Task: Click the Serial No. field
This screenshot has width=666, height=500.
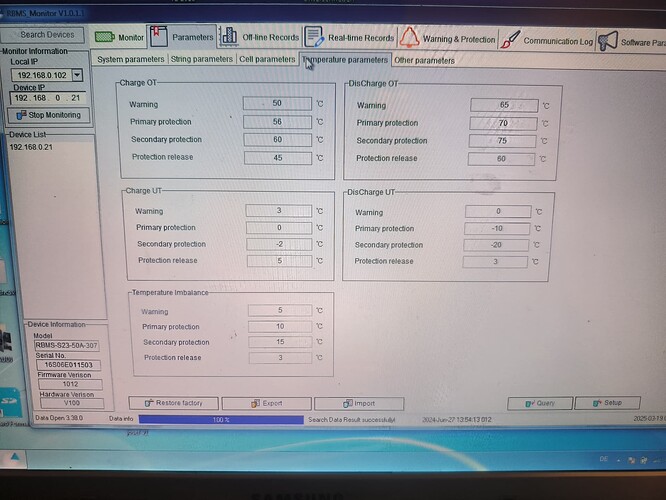Action: [68, 365]
